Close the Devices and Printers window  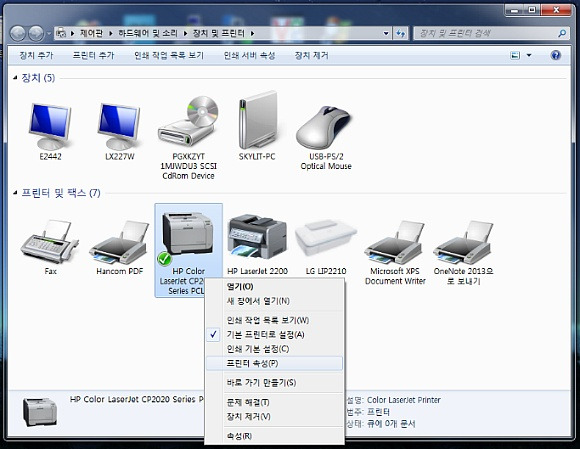tap(556, 10)
